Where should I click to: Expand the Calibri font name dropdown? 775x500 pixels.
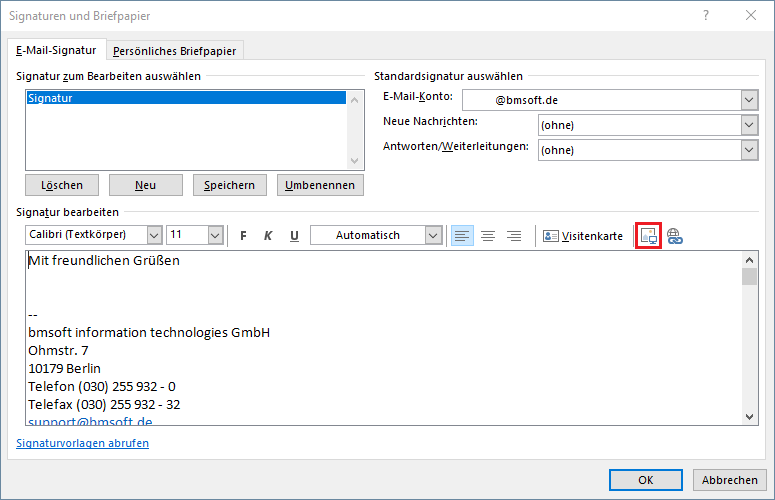pyautogui.click(x=154, y=235)
